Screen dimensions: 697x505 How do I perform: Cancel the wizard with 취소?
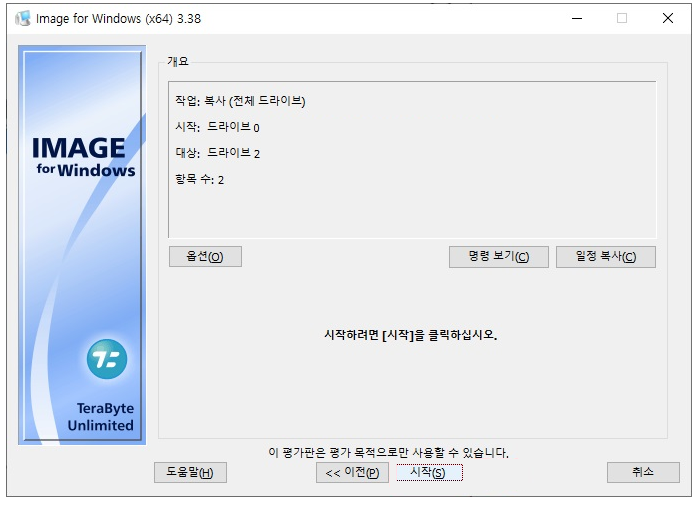(x=643, y=472)
